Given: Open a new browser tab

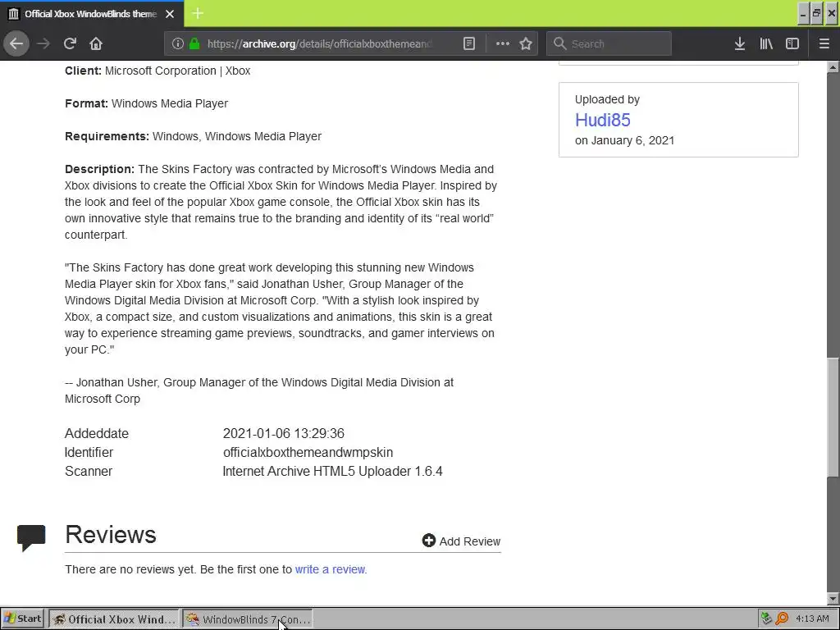Looking at the screenshot, I should point(198,13).
